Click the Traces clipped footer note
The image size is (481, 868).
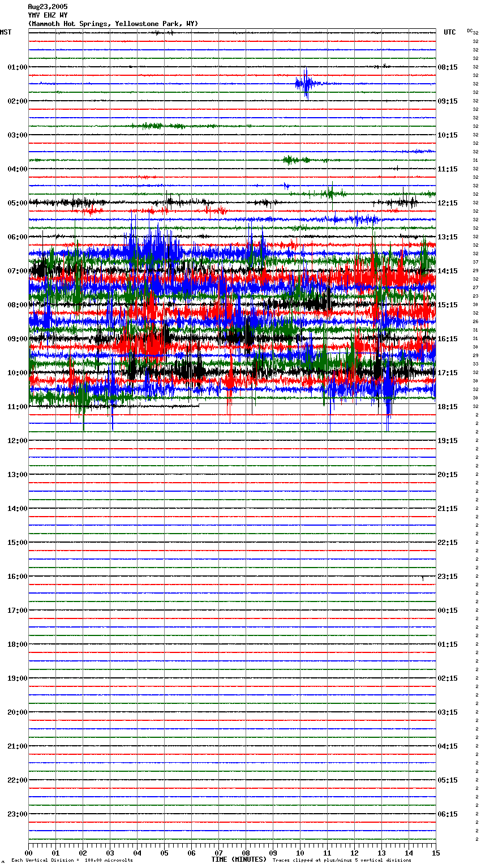342,861
